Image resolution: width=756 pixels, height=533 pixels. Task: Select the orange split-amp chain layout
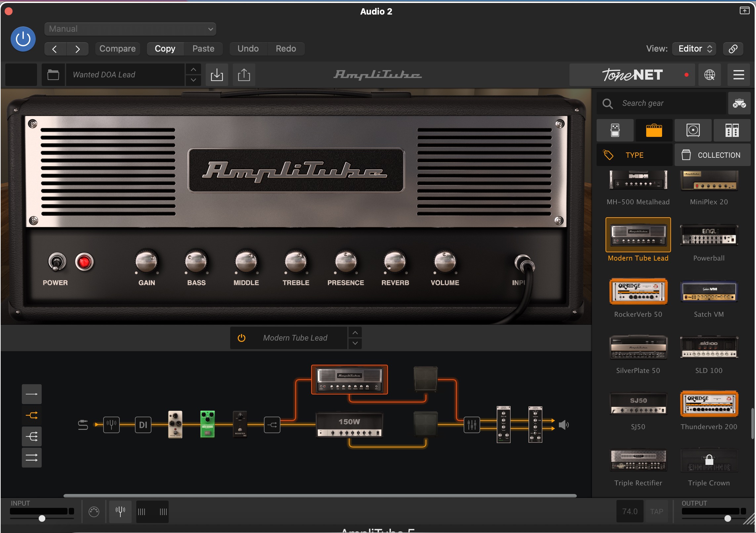pyautogui.click(x=32, y=415)
